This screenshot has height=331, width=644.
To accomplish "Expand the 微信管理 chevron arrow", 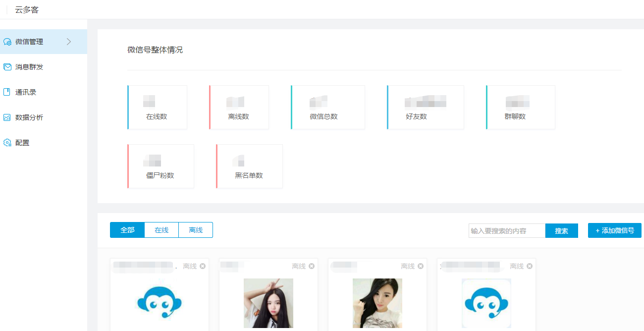I will [x=69, y=42].
